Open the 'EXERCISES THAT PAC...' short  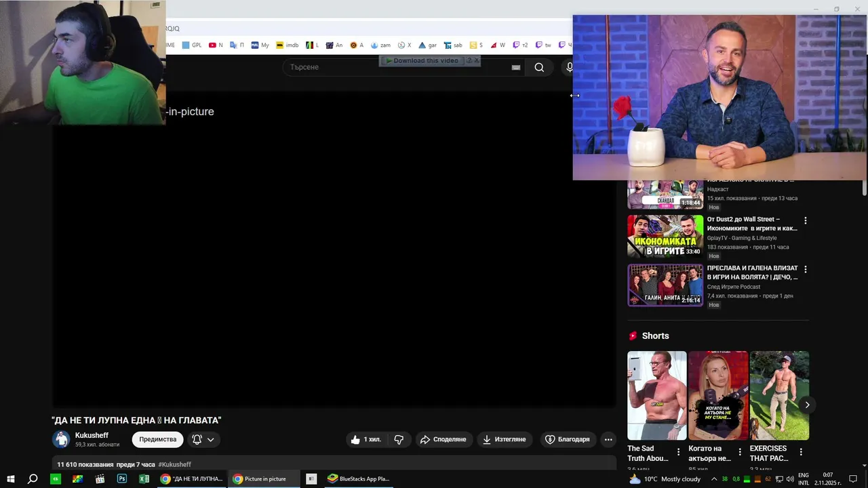(x=779, y=395)
